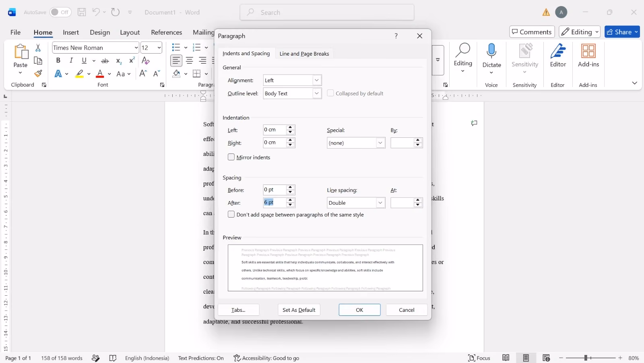644x363 pixels.
Task: Increase the Left indentation stepper
Action: tap(290, 127)
